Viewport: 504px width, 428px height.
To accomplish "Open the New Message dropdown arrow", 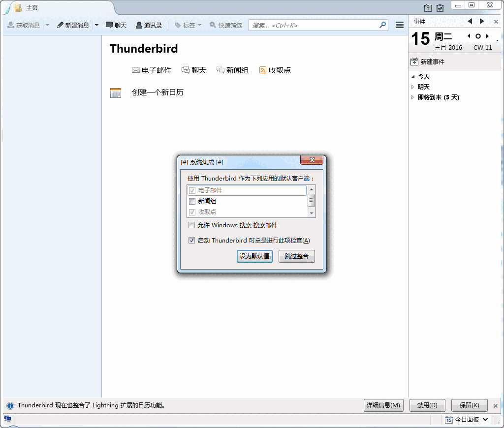I will click(96, 25).
